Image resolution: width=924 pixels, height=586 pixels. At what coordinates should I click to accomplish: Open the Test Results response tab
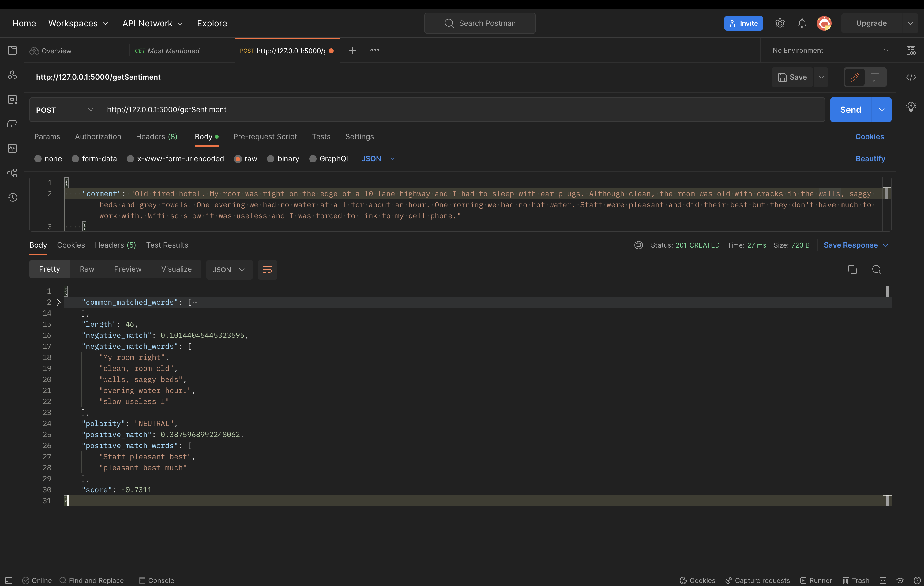tap(167, 245)
